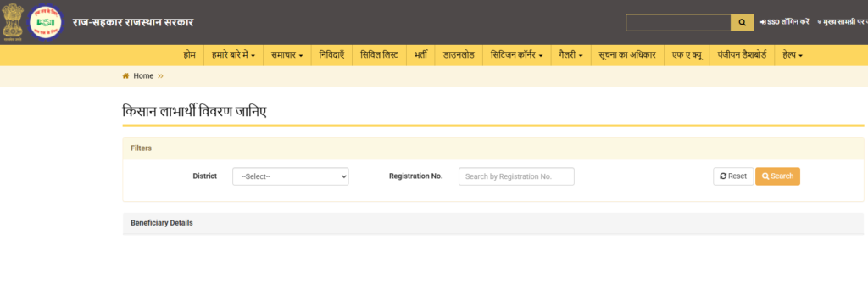Open the निविदाएँ menu item
868x307 pixels.
point(331,55)
